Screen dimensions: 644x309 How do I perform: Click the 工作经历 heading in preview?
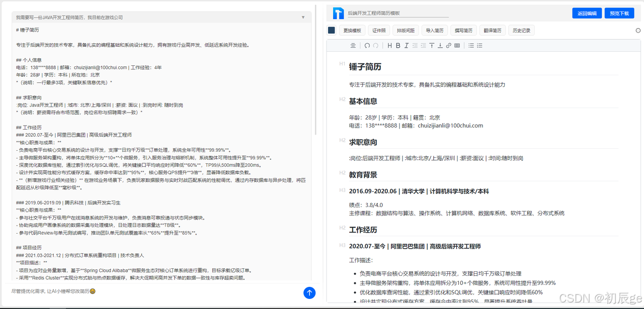(x=363, y=230)
